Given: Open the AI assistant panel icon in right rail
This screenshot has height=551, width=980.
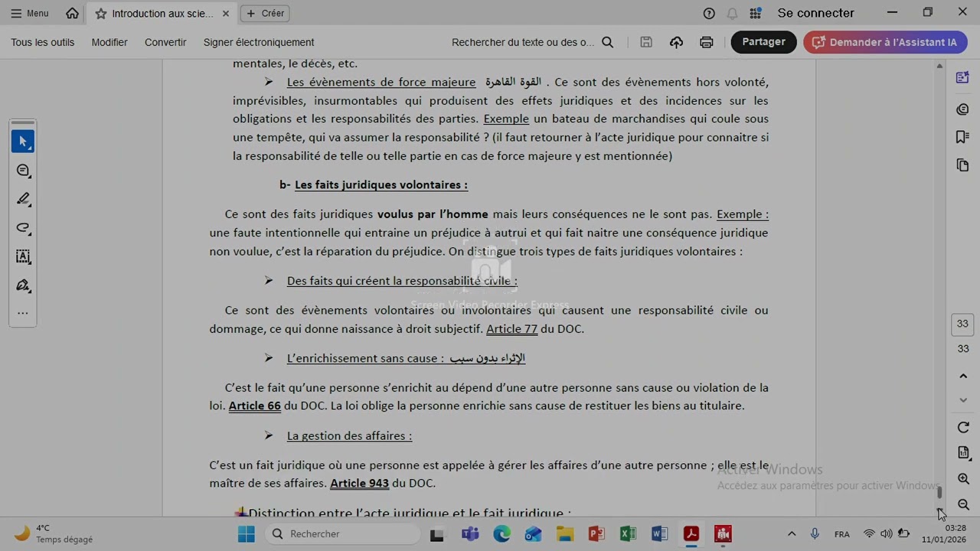Looking at the screenshot, I should [963, 77].
